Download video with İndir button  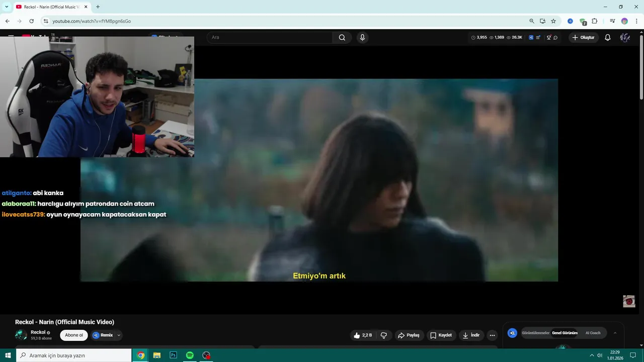click(471, 335)
